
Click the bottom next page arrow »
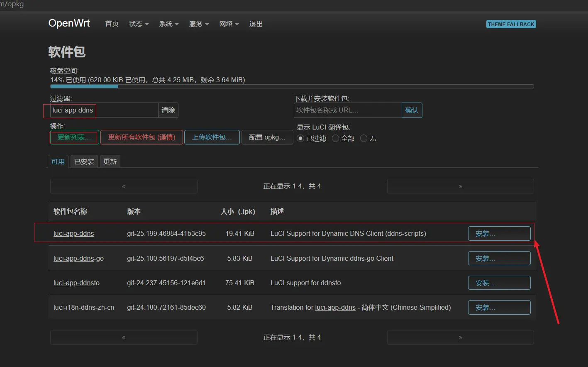[460, 338]
